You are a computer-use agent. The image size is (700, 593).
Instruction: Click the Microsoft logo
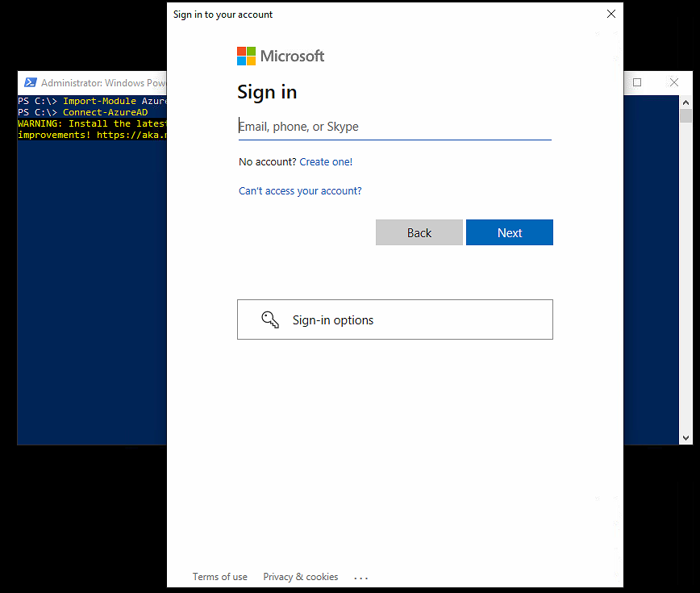click(281, 56)
